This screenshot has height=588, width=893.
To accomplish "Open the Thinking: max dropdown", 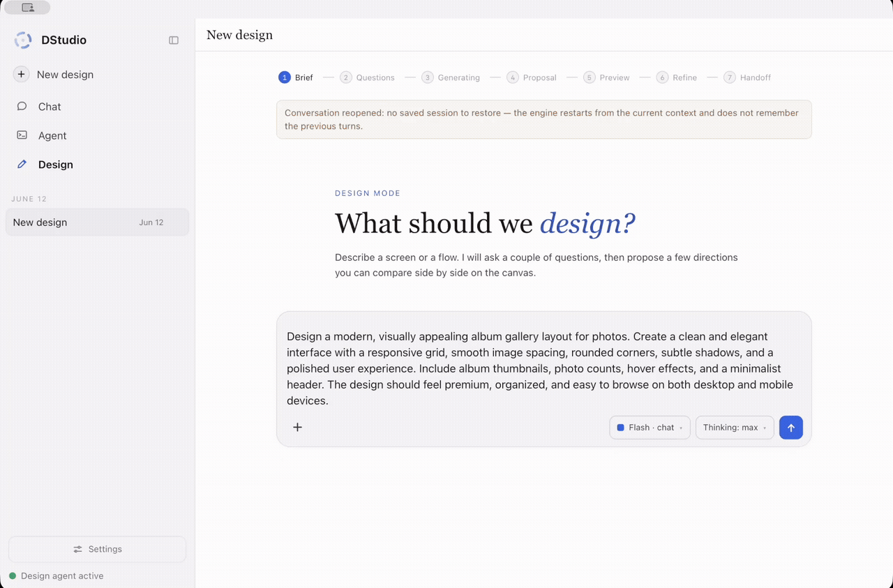I will click(x=735, y=428).
